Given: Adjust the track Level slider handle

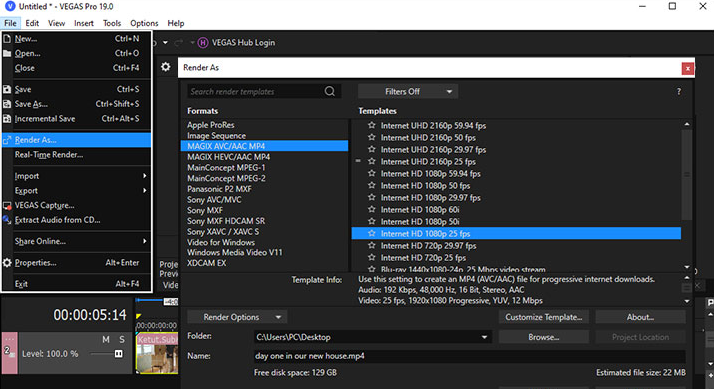Looking at the screenshot, I should (x=118, y=354).
